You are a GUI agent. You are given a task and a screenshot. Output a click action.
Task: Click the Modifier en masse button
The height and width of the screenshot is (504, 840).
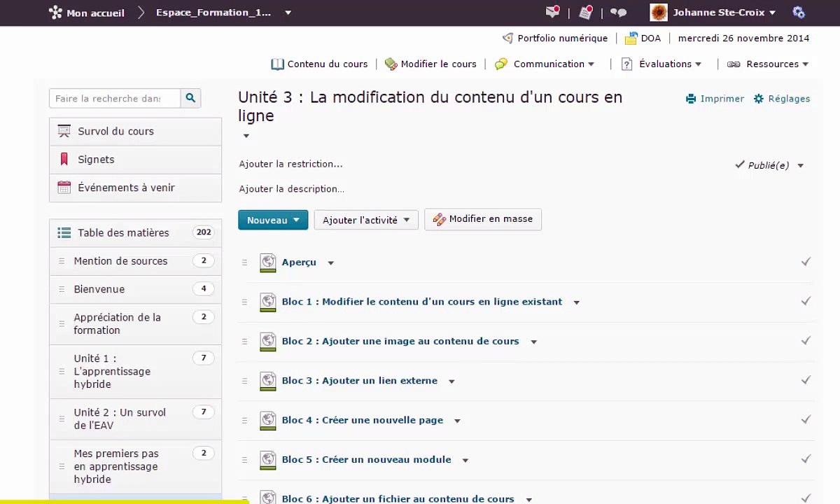[483, 219]
